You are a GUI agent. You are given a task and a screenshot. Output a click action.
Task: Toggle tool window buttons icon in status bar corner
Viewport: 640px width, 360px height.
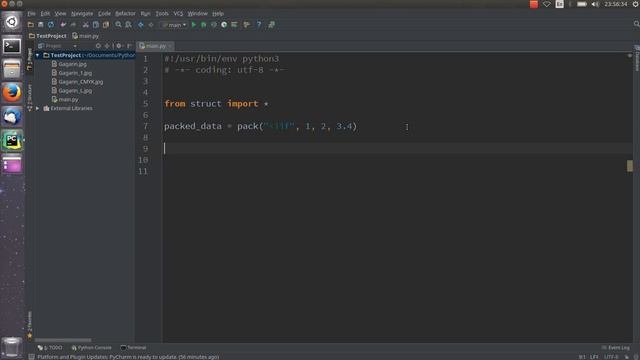[31, 357]
